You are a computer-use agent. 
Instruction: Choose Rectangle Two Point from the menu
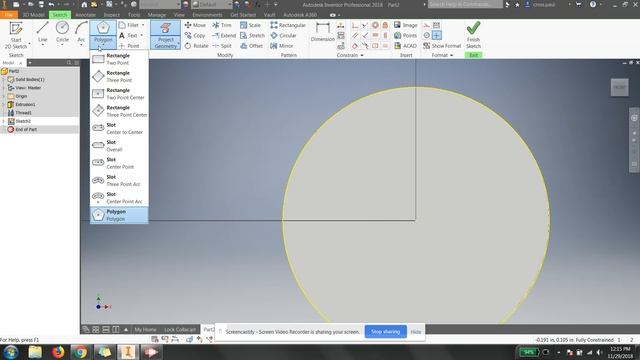click(119, 59)
